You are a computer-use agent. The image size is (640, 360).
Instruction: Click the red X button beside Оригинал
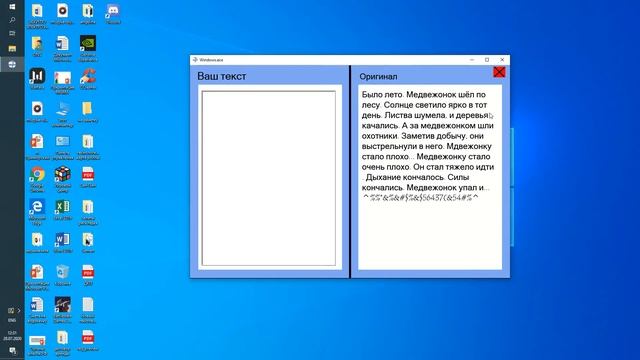499,72
